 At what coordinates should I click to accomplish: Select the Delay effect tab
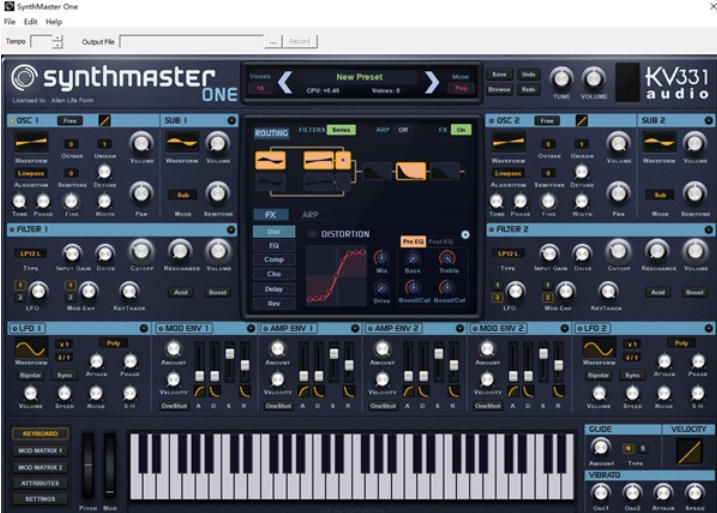point(274,289)
